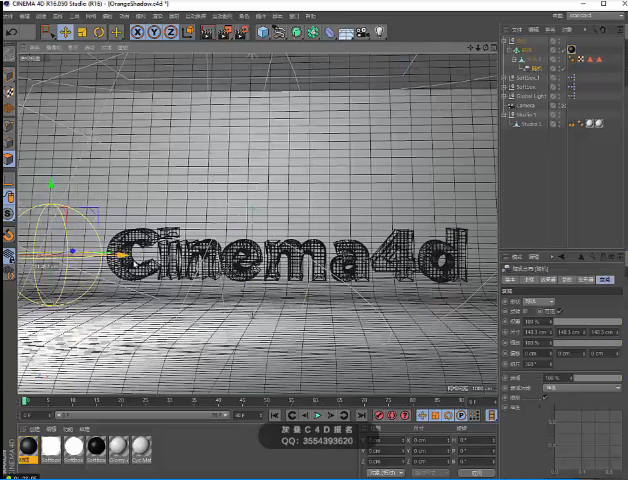Image resolution: width=628 pixels, height=480 pixels.
Task: Toggle visibility dots for Global Light
Action: pyautogui.click(x=560, y=96)
